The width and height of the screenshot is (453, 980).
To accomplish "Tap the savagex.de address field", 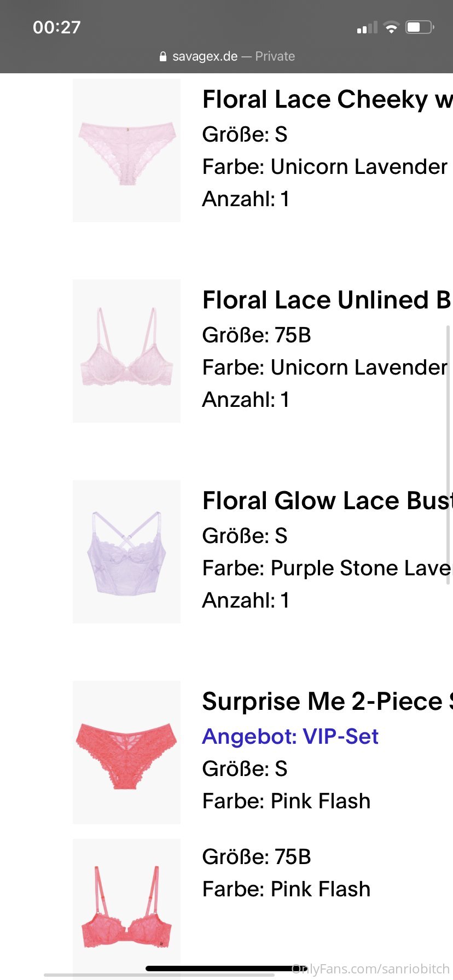I will point(205,56).
